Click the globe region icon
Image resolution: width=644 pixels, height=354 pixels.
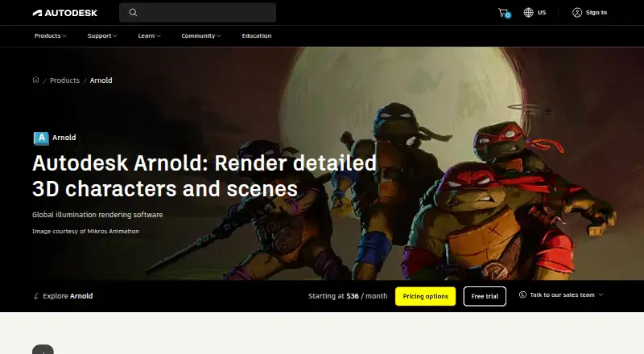[x=528, y=13]
